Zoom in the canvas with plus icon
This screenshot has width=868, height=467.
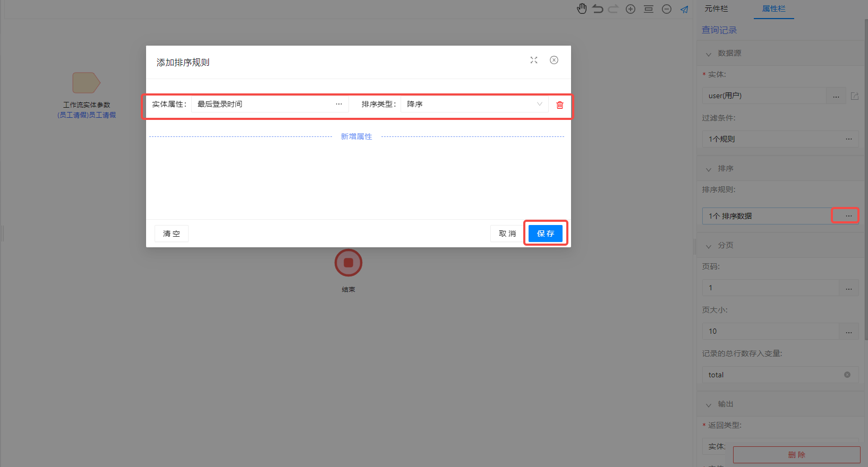pyautogui.click(x=631, y=9)
